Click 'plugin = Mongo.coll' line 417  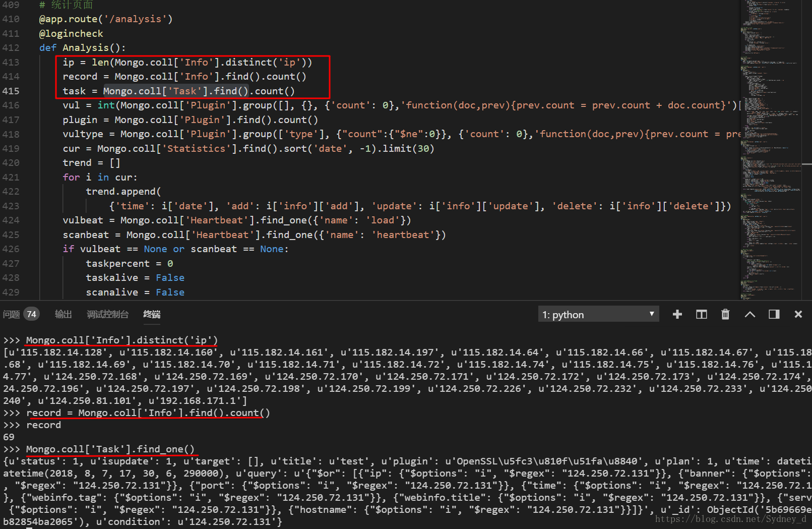(x=191, y=120)
